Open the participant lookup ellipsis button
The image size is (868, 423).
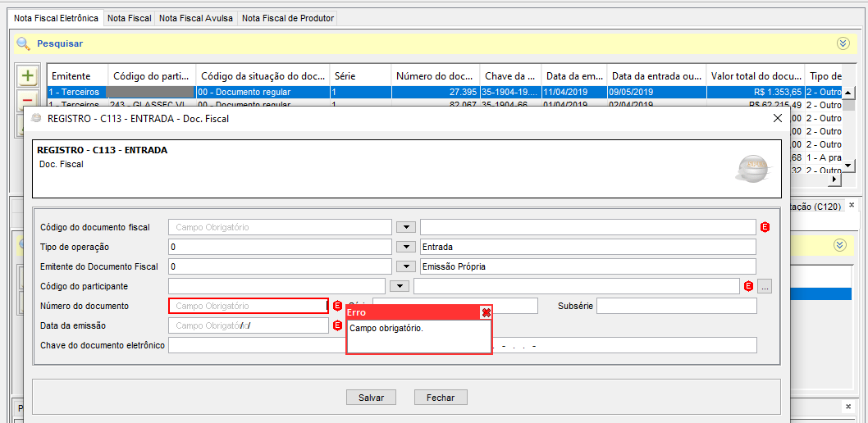pyautogui.click(x=765, y=286)
